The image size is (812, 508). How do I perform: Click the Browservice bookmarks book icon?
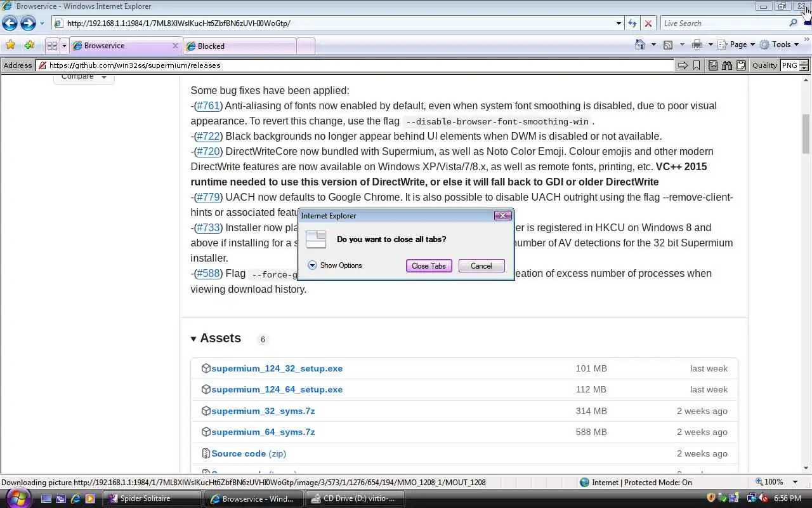(713, 65)
